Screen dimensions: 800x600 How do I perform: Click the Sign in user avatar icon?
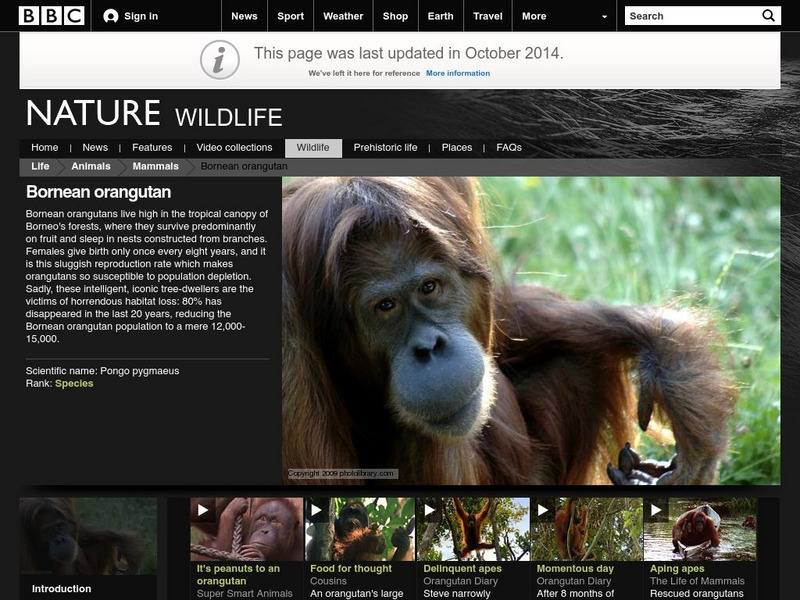111,16
